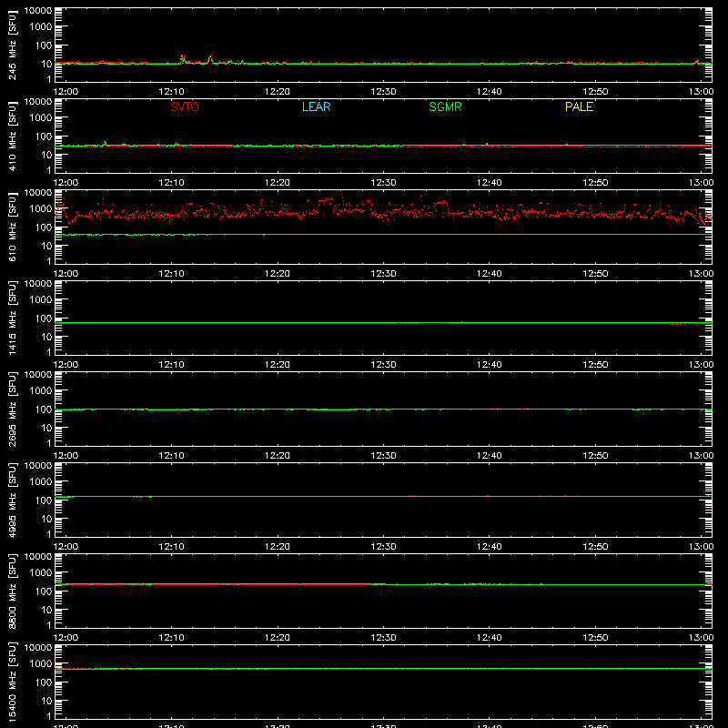Click 12:20 under the 245 MHz plot
Image resolution: width=728 pixels, height=728 pixels.
(278, 92)
